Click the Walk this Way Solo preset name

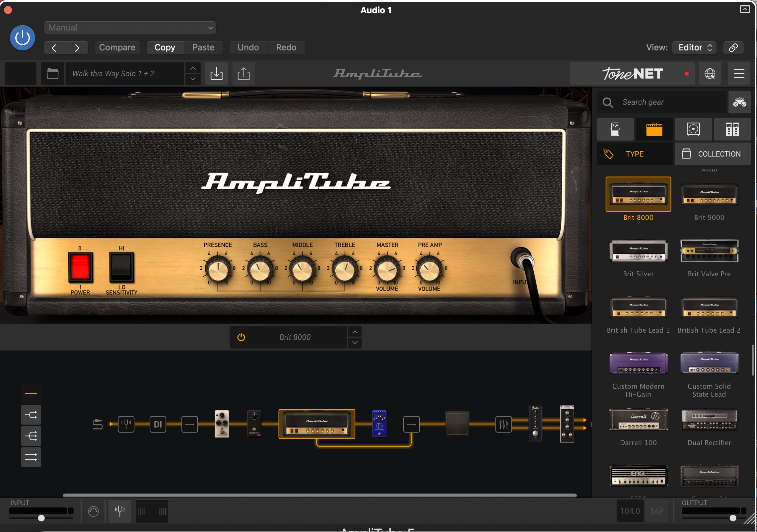point(124,74)
